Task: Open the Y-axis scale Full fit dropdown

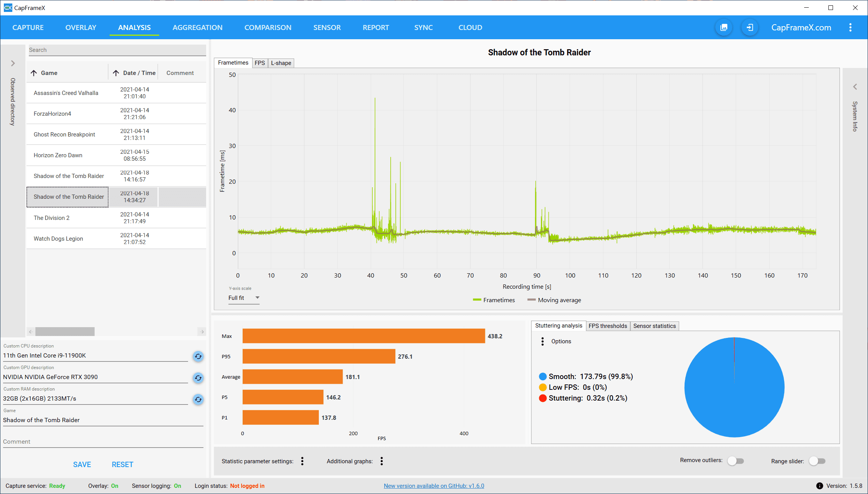Action: click(x=244, y=298)
